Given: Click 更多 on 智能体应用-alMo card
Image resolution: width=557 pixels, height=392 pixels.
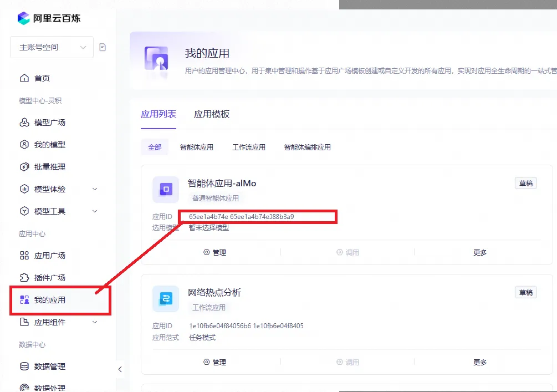Looking at the screenshot, I should 480,252.
